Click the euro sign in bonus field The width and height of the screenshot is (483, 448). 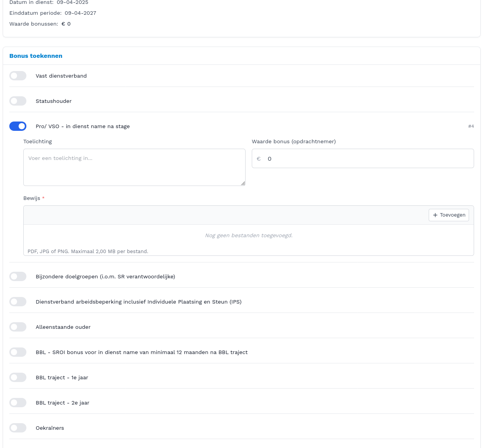259,159
